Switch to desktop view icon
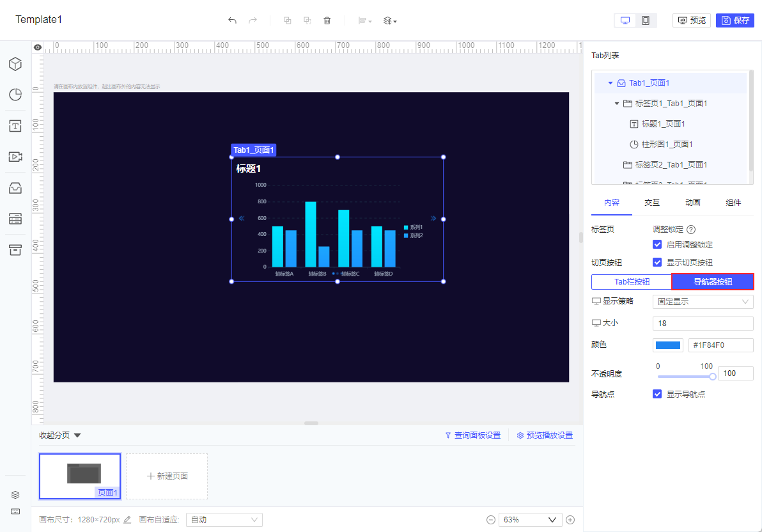Screen dimensions: 762x532 (625, 20)
